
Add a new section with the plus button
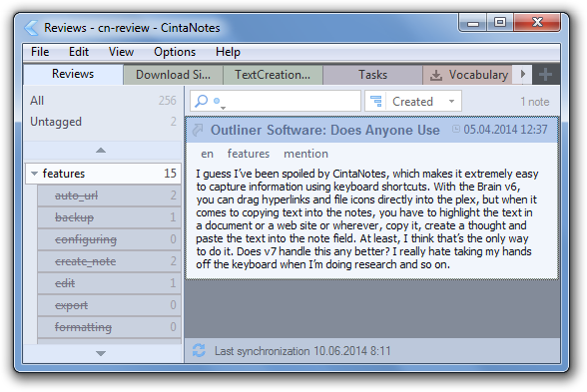tap(545, 75)
